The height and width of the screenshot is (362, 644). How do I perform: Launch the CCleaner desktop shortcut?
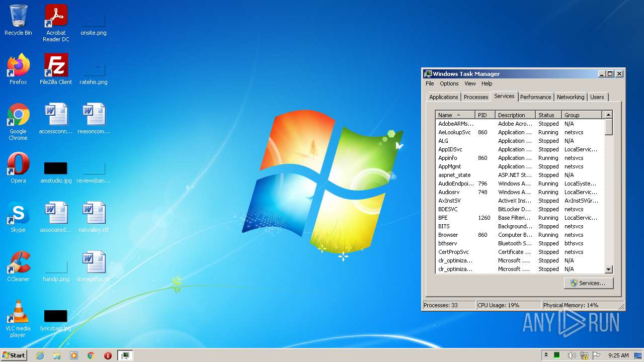(x=18, y=267)
